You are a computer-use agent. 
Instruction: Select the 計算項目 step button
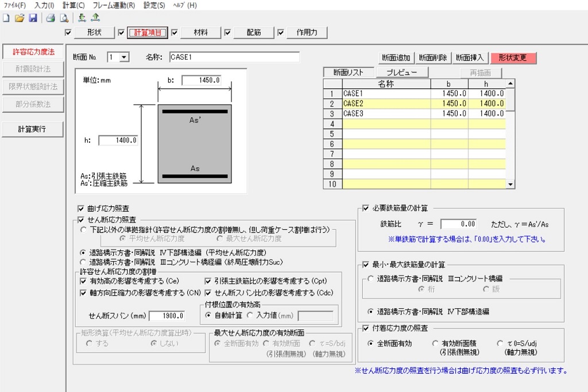(x=148, y=33)
